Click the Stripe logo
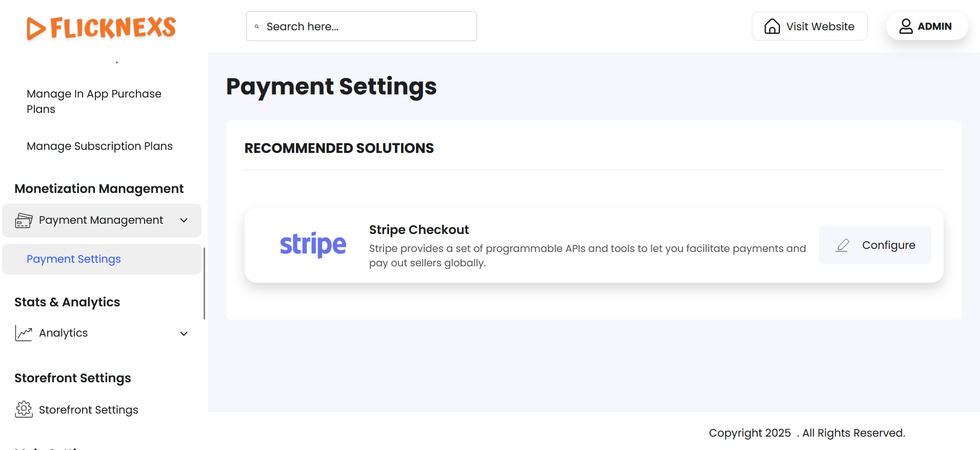 313,245
